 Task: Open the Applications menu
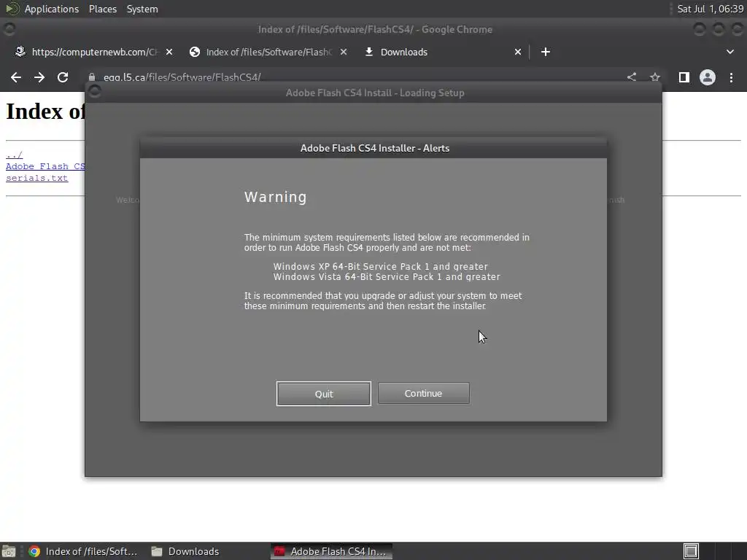[52, 9]
